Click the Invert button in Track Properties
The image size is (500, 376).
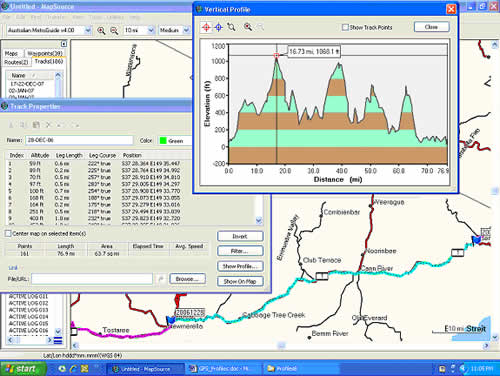pos(240,236)
